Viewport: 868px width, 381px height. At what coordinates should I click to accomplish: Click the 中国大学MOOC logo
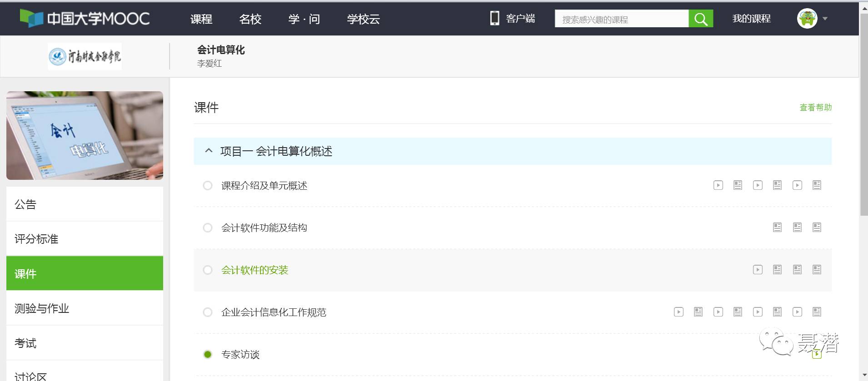click(x=85, y=19)
